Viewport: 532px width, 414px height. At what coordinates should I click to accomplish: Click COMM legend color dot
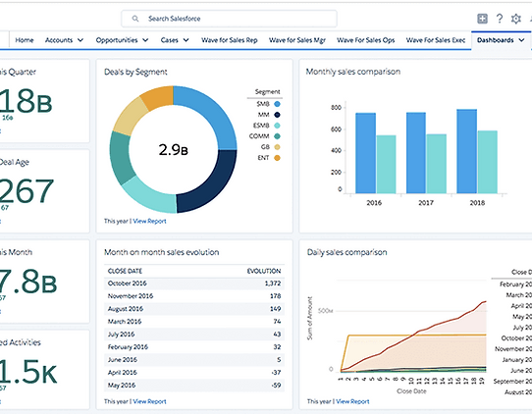click(277, 136)
